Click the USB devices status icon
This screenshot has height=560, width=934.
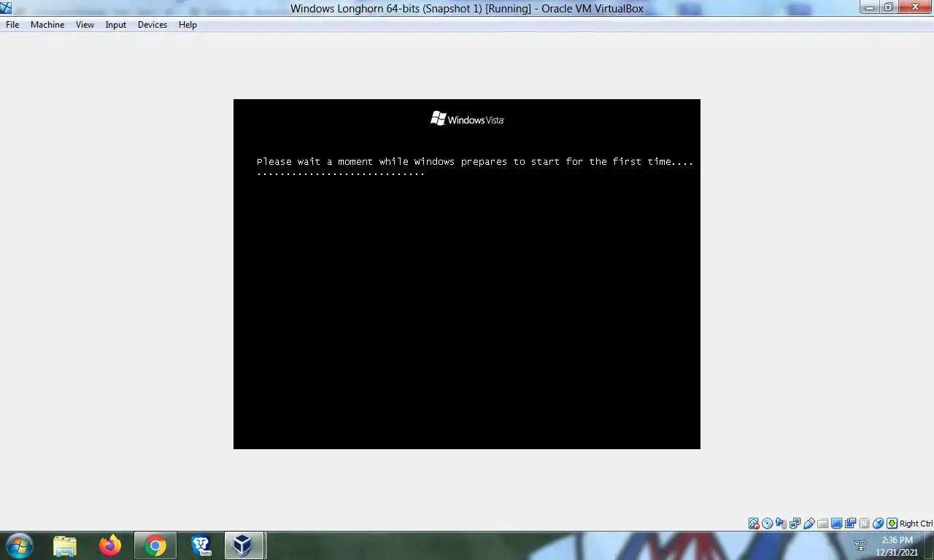(x=809, y=524)
